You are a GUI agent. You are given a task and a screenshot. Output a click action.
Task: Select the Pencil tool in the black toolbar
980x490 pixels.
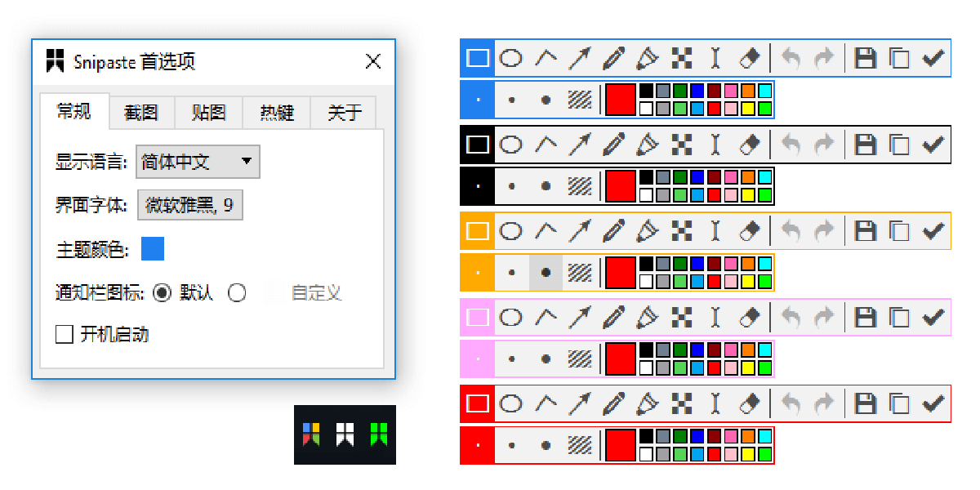[x=614, y=145]
